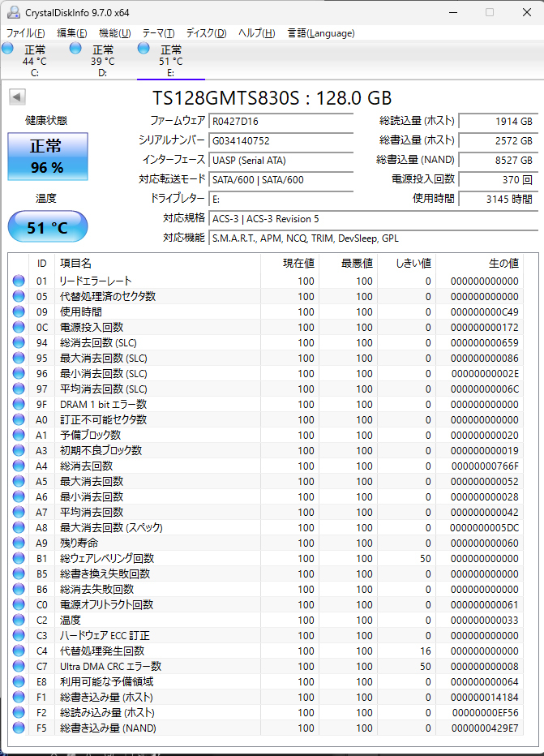
Task: Switch to the D: disk tab at 39 °C
Action: pyautogui.click(x=103, y=61)
